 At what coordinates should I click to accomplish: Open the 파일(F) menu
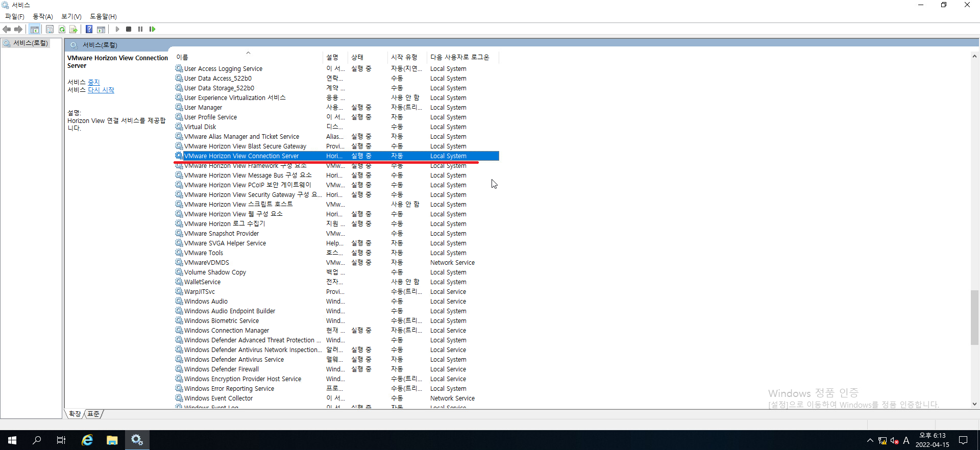point(15,16)
